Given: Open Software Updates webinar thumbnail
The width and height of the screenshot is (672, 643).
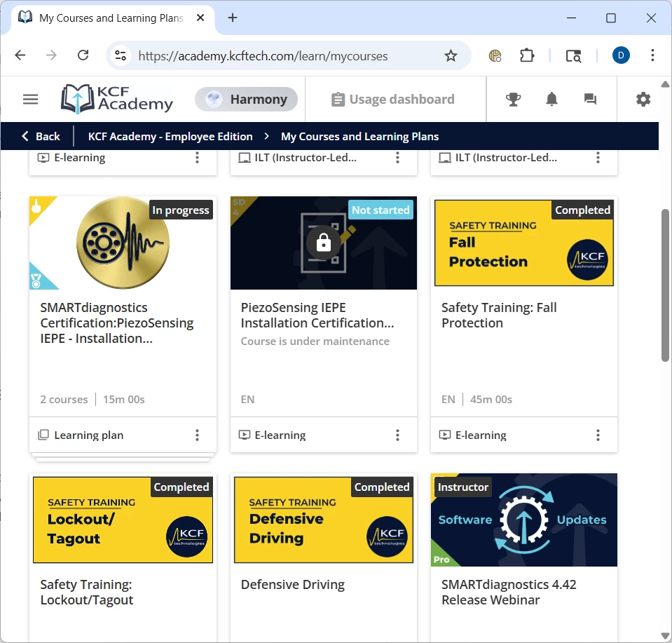Looking at the screenshot, I should coord(524,520).
